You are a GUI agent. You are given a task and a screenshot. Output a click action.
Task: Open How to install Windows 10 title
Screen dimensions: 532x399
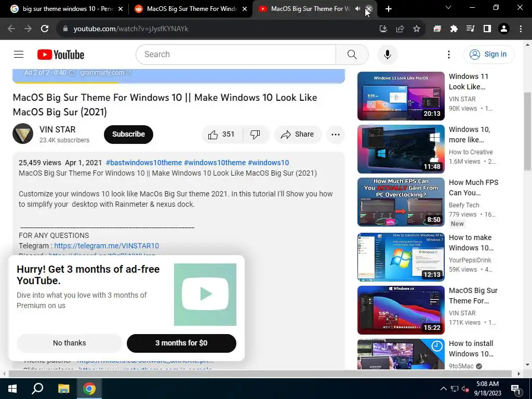[x=471, y=349]
